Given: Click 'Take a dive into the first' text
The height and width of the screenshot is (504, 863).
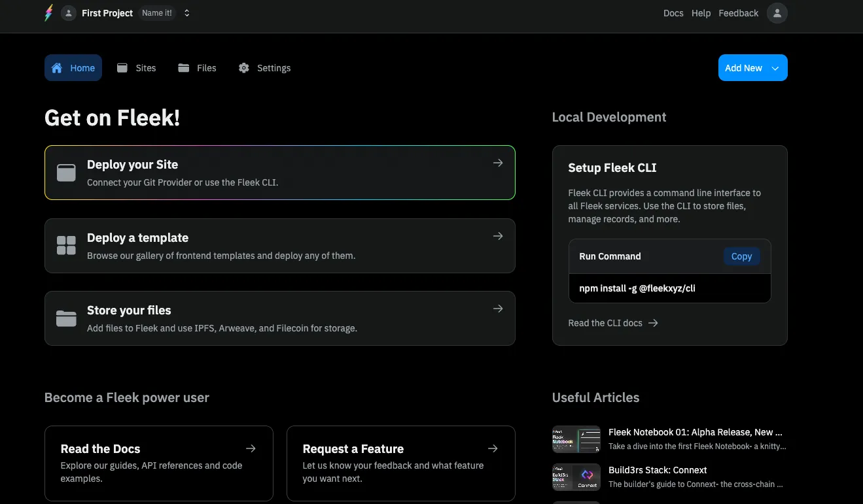Looking at the screenshot, I should click(697, 446).
